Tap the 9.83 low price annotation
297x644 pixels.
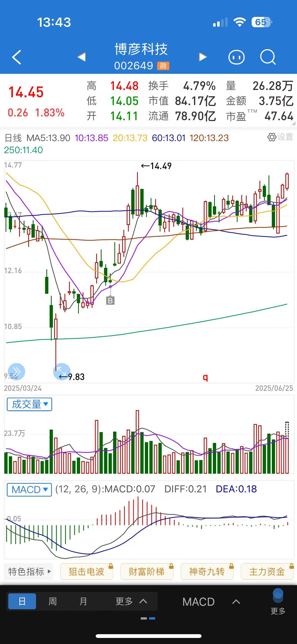[72, 377]
